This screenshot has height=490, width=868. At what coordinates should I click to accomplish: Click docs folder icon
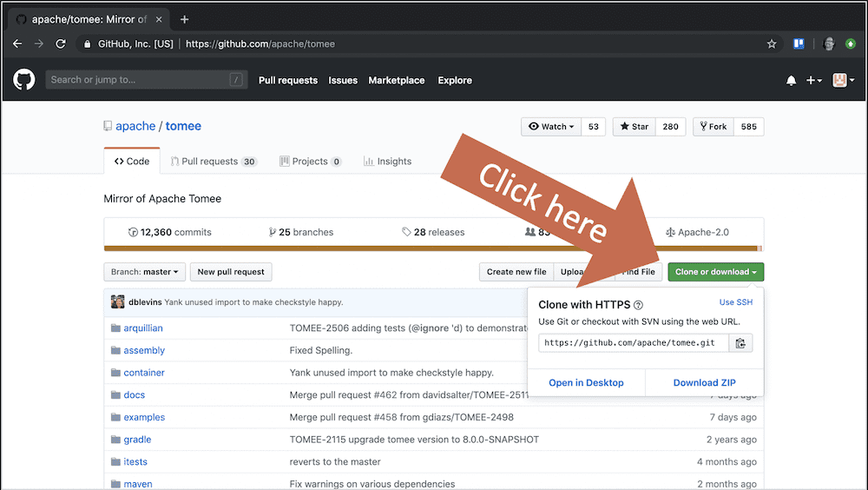(x=115, y=394)
